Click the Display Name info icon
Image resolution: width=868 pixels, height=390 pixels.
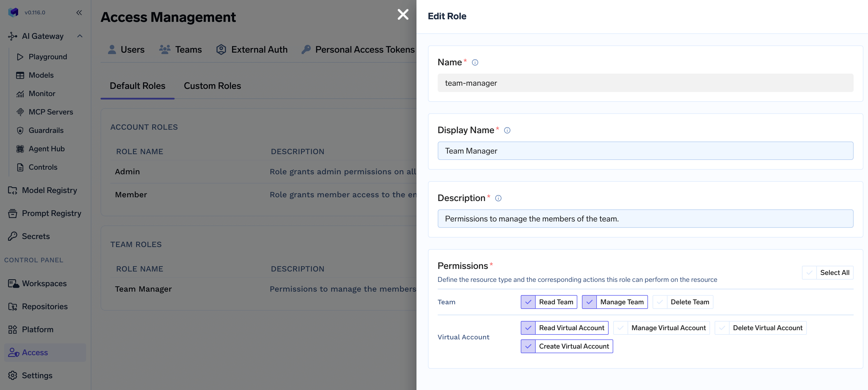[x=507, y=130]
